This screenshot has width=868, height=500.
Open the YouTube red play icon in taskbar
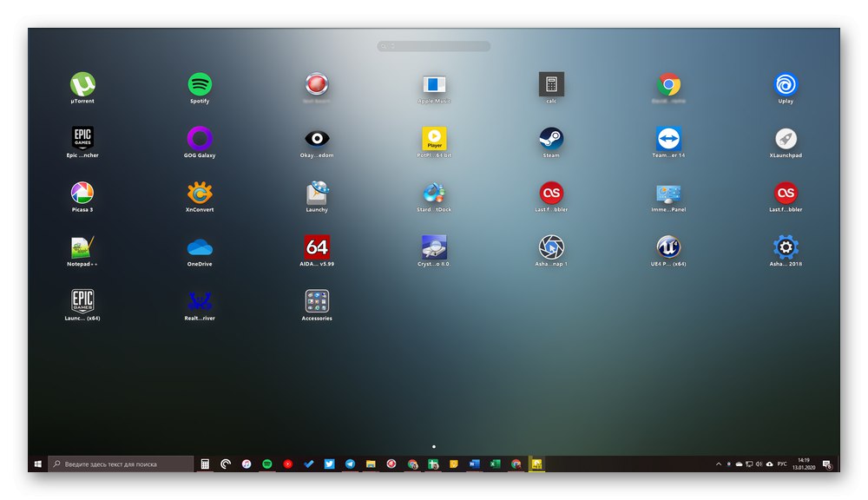coord(288,464)
